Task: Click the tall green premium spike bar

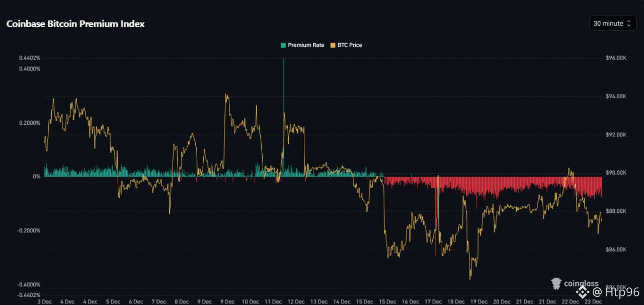Action: (284, 117)
